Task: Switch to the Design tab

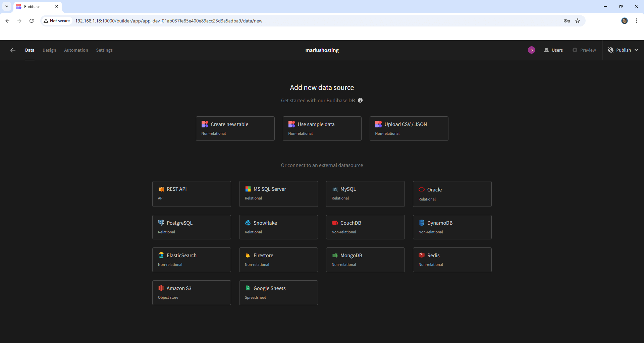Action: point(49,50)
